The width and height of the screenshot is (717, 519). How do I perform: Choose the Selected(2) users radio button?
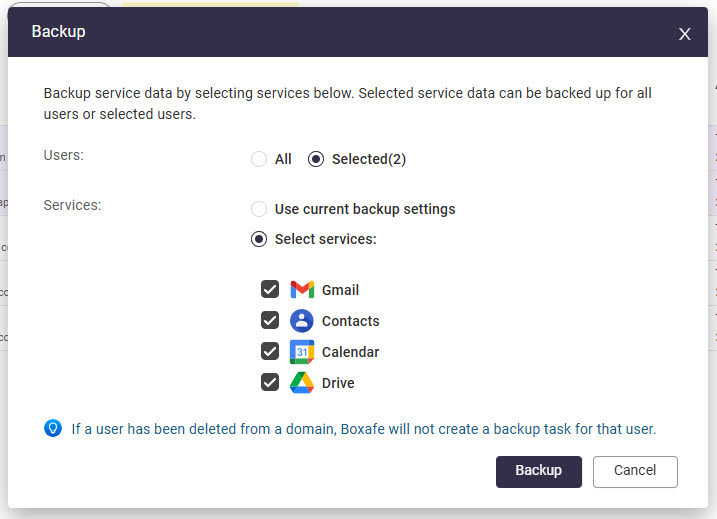click(x=316, y=159)
